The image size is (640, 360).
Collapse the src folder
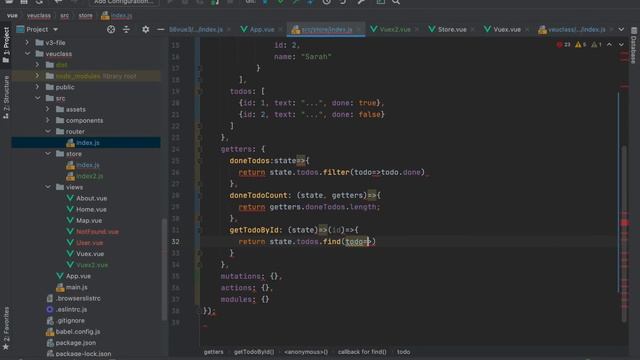pos(38,98)
